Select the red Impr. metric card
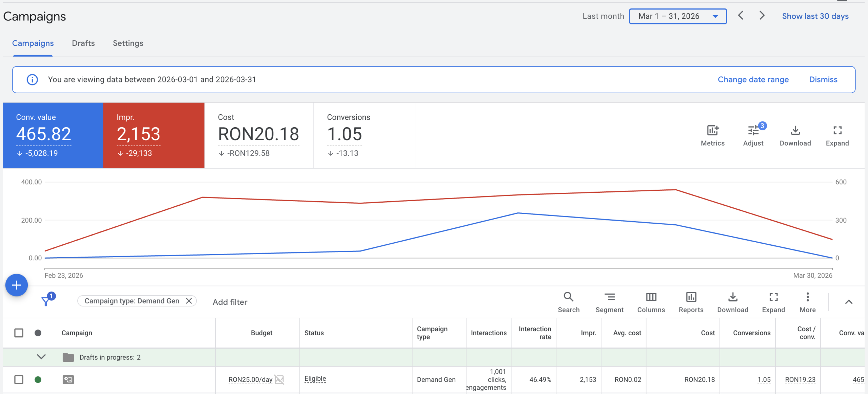The height and width of the screenshot is (394, 868). [154, 135]
